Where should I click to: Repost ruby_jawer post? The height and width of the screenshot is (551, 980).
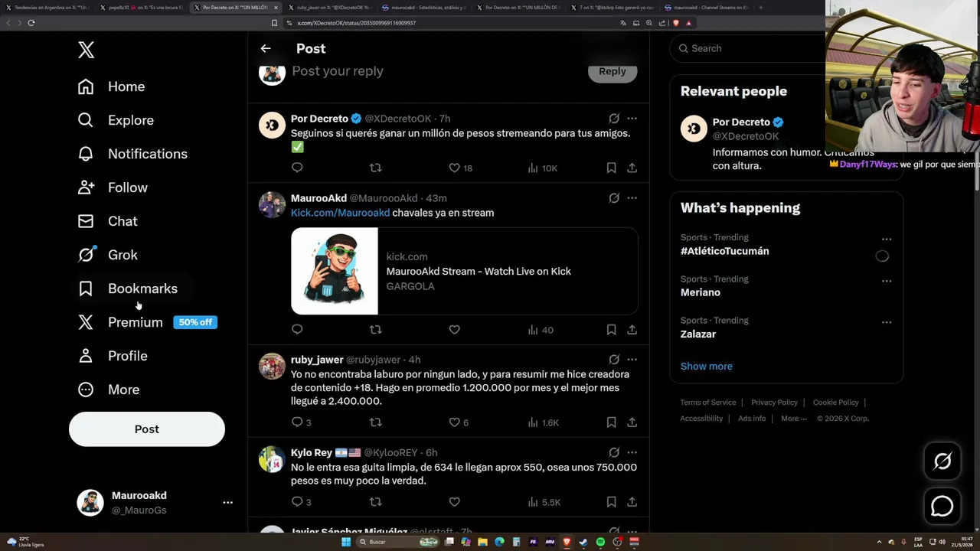pyautogui.click(x=375, y=422)
